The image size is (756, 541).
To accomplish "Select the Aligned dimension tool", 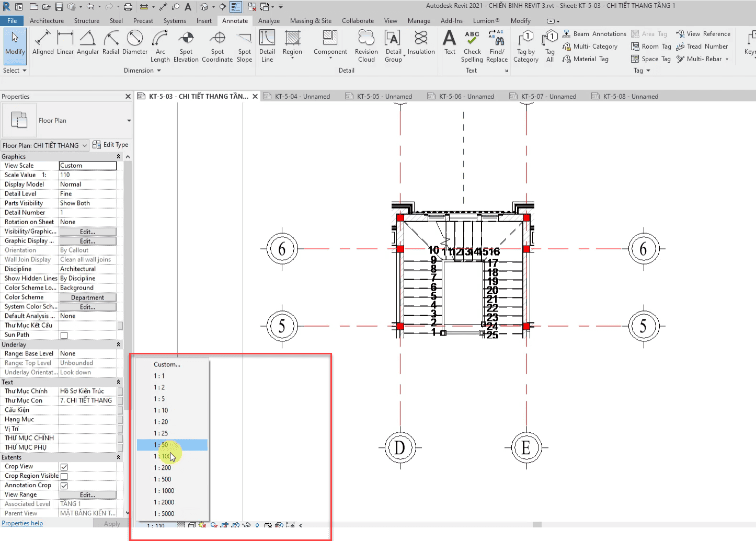I will 43,43.
